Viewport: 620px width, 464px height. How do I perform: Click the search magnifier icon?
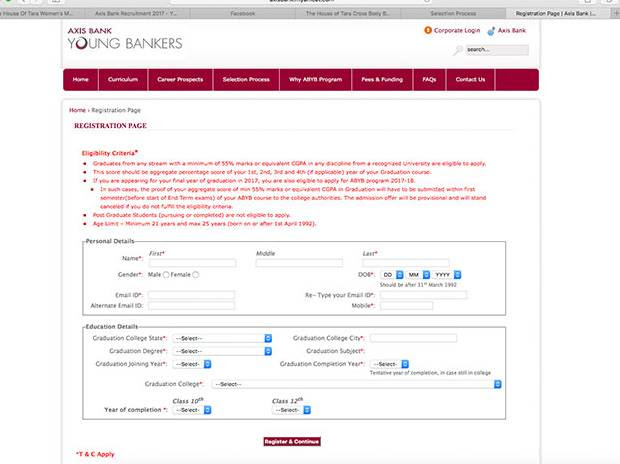coord(458,50)
